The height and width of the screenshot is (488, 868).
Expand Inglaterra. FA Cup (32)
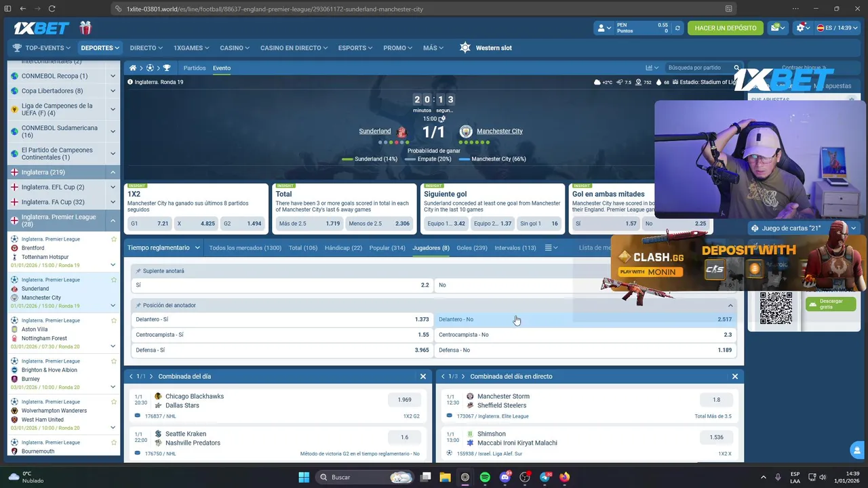click(113, 203)
